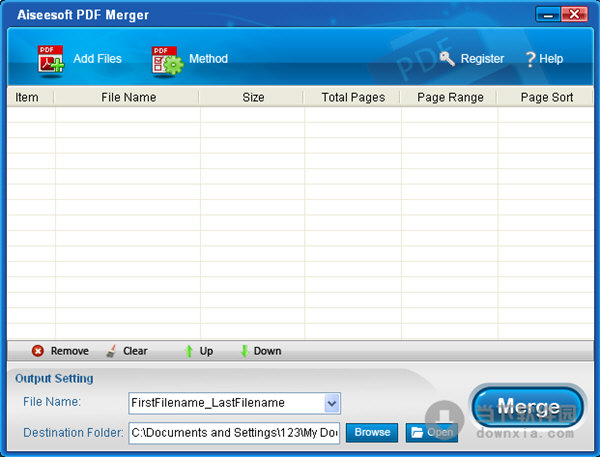
Task: Open the Method settings icon
Action: [x=165, y=60]
